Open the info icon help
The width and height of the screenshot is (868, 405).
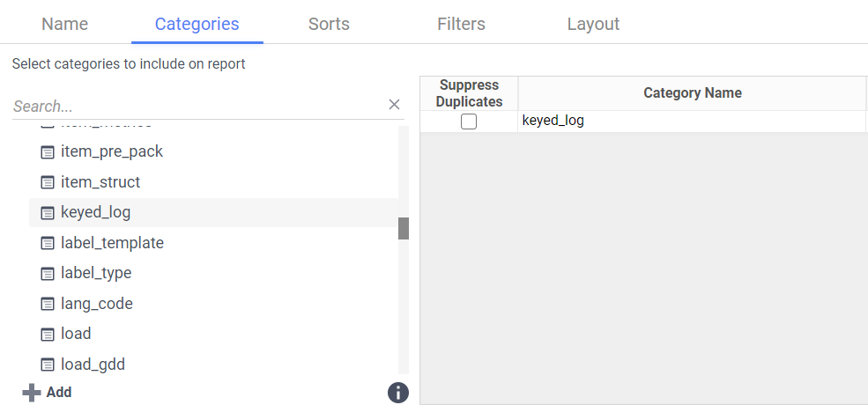[x=398, y=393]
